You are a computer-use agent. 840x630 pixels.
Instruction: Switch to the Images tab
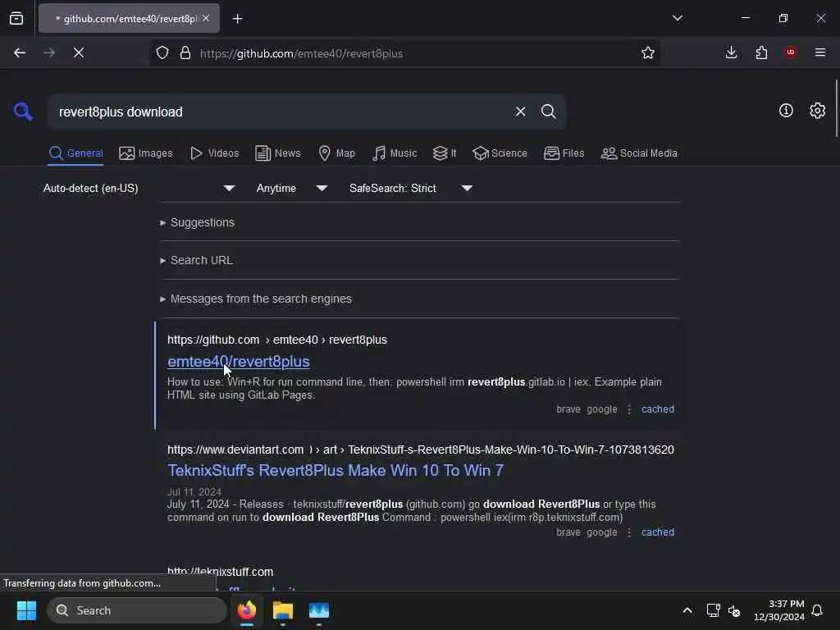point(146,153)
